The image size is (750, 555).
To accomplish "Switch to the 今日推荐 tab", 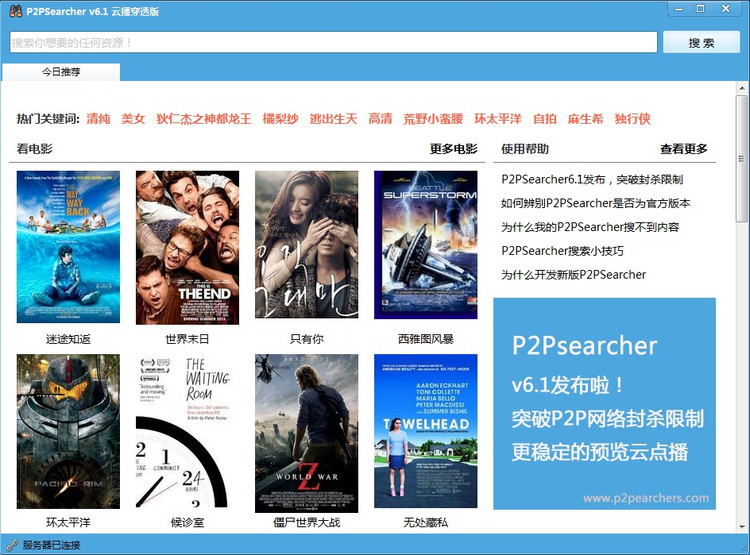I will (61, 72).
